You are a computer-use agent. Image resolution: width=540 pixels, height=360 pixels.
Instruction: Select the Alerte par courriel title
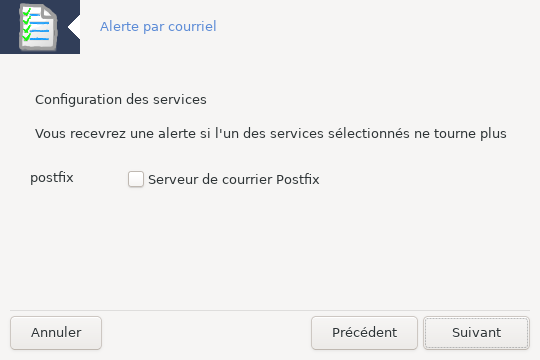tap(158, 27)
